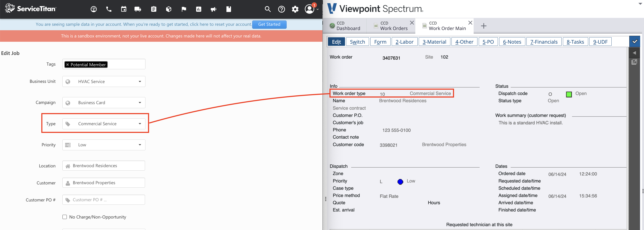Open the 7-Financials tab
Image resolution: width=644 pixels, height=230 pixels.
544,42
